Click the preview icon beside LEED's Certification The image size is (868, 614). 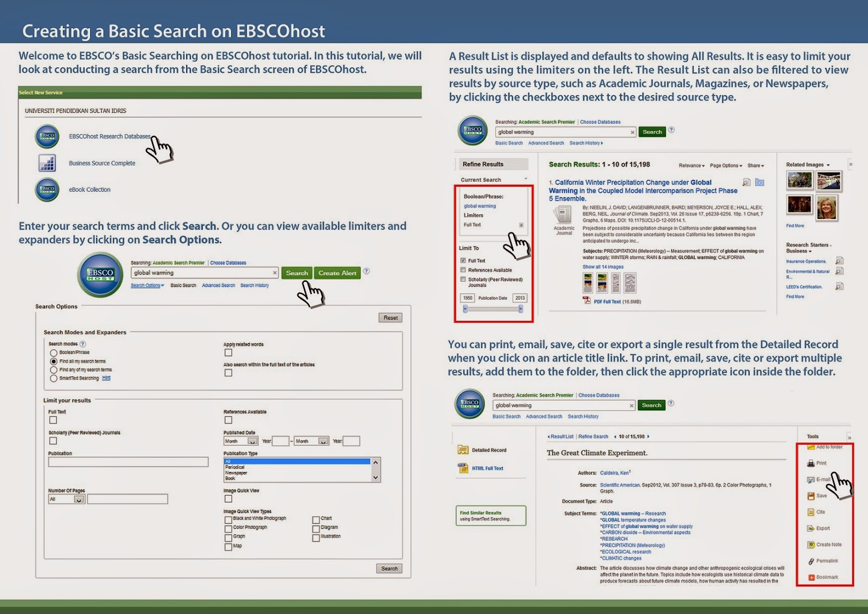coord(839,287)
